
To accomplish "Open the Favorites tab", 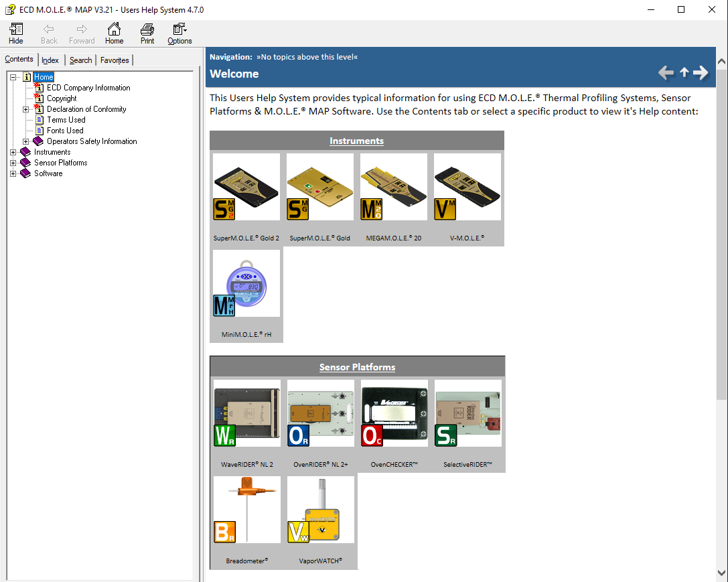I will pyautogui.click(x=115, y=60).
